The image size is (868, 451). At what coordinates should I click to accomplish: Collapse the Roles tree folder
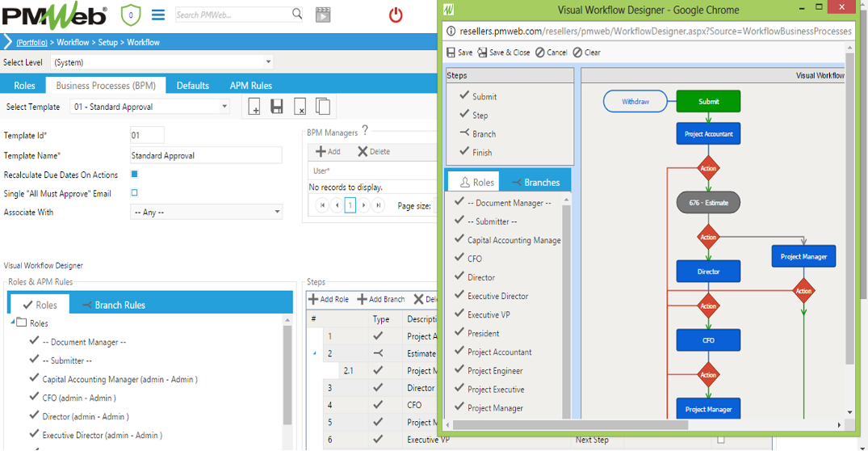tap(13, 322)
